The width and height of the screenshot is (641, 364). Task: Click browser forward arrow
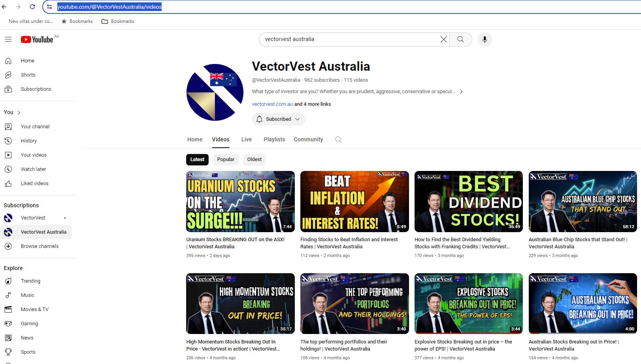click(x=18, y=7)
